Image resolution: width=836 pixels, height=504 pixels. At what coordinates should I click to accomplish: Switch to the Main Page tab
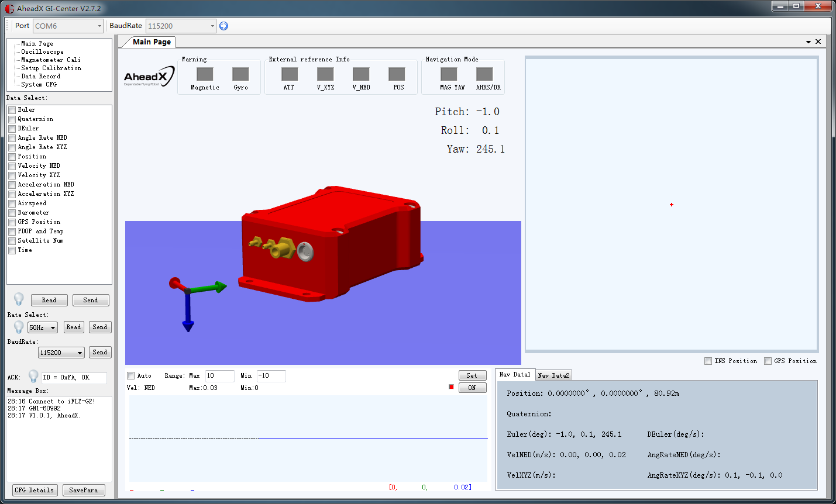(x=152, y=42)
